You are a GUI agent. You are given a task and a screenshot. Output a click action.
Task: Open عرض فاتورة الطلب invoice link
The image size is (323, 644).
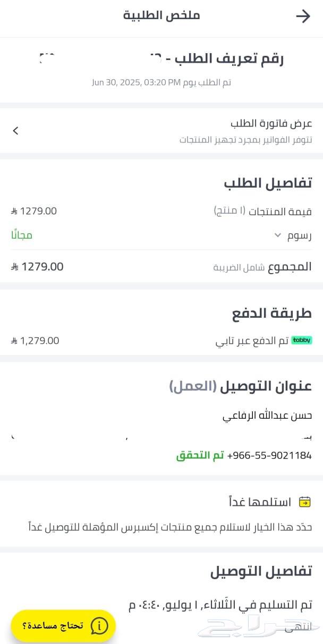coord(271,123)
